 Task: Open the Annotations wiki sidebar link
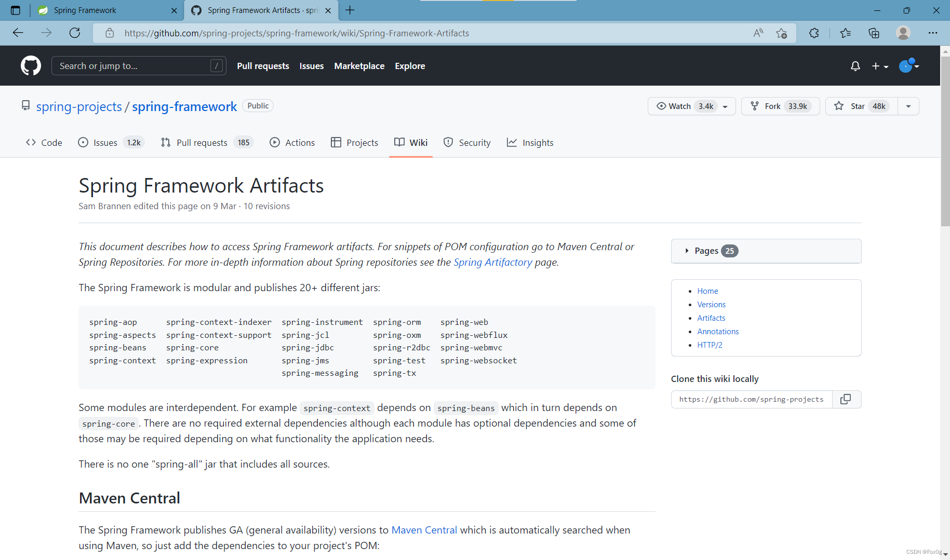click(718, 332)
